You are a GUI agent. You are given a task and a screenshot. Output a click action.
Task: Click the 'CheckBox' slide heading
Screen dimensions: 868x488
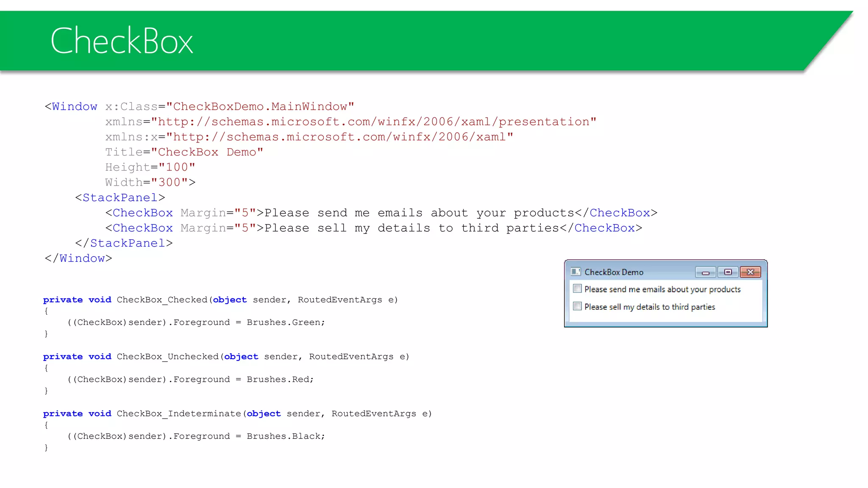(122, 41)
